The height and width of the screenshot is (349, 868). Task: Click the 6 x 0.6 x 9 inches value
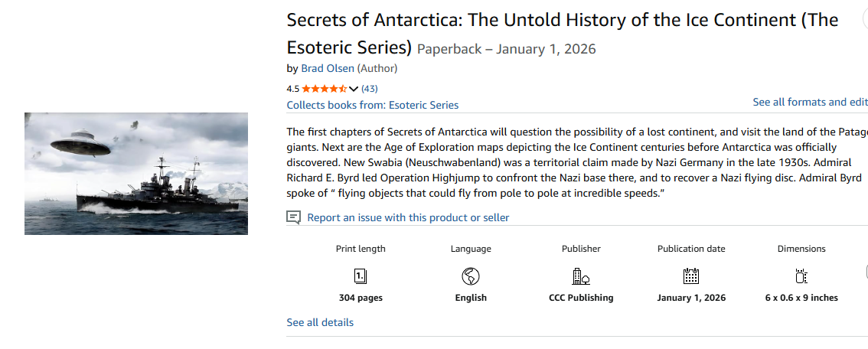(x=801, y=298)
